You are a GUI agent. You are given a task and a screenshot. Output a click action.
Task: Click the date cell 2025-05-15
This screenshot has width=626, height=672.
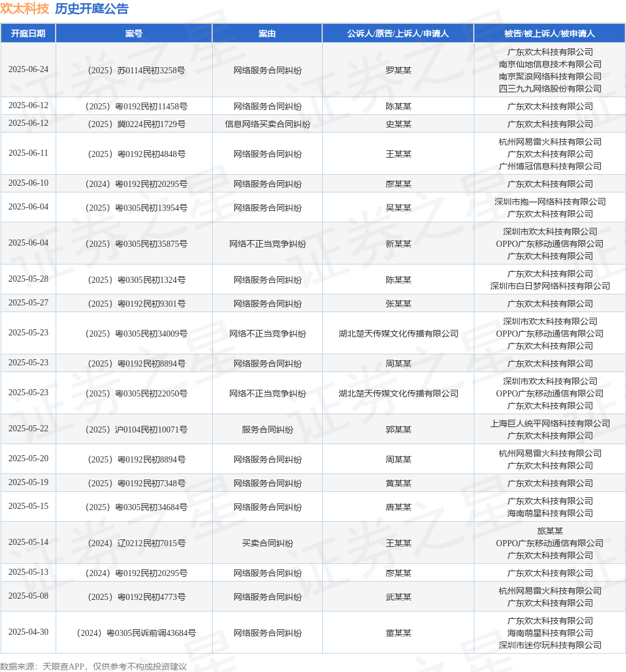click(28, 506)
